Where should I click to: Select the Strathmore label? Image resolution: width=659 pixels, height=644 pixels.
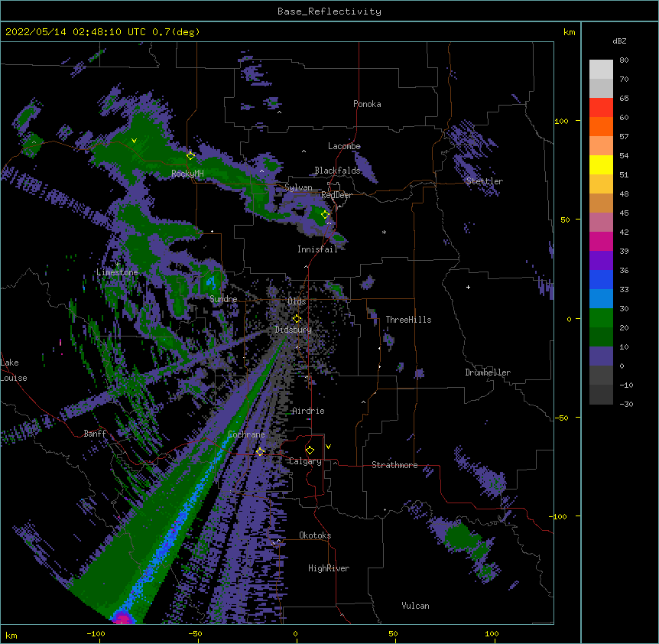(x=394, y=465)
